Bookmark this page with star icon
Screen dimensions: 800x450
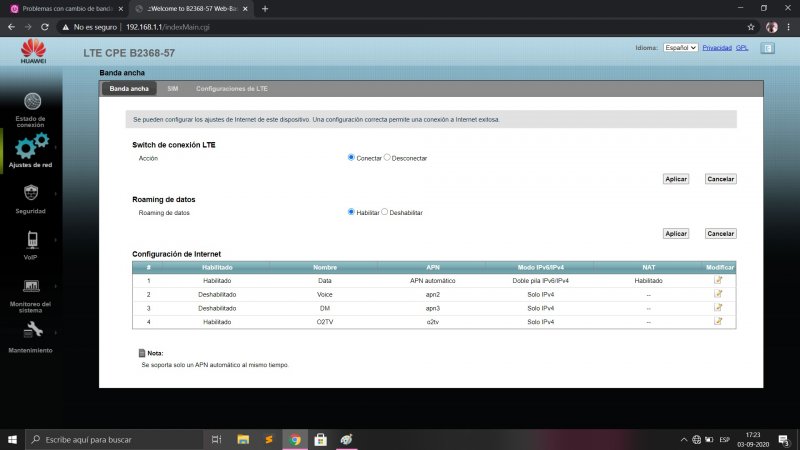coord(751,27)
